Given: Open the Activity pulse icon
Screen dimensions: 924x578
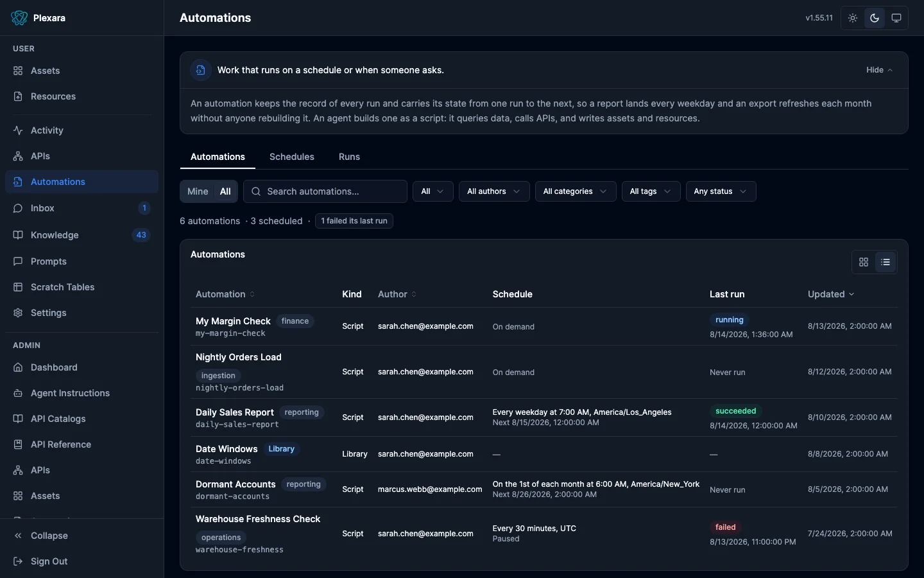Looking at the screenshot, I should [x=18, y=130].
